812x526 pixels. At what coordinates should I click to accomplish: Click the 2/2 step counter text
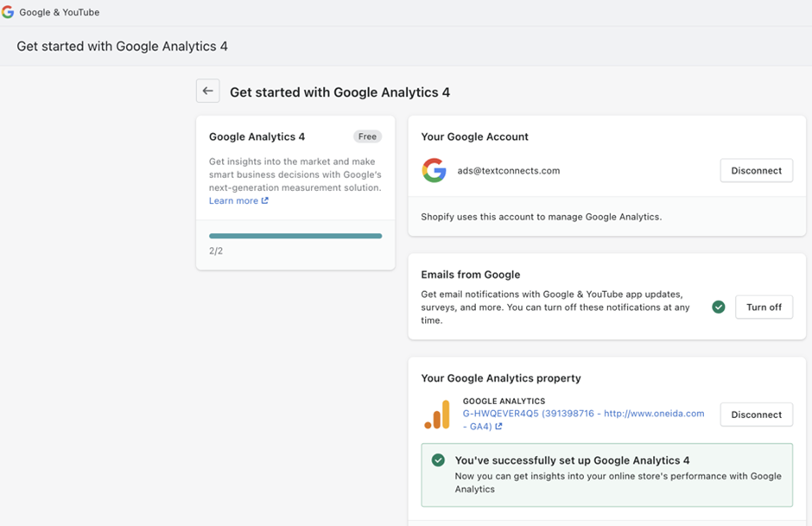point(216,251)
